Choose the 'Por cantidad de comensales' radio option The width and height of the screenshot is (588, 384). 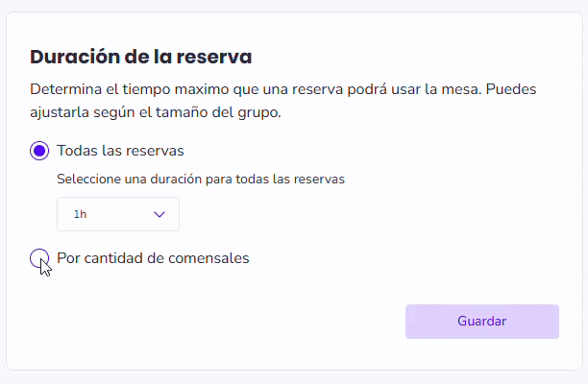39,258
